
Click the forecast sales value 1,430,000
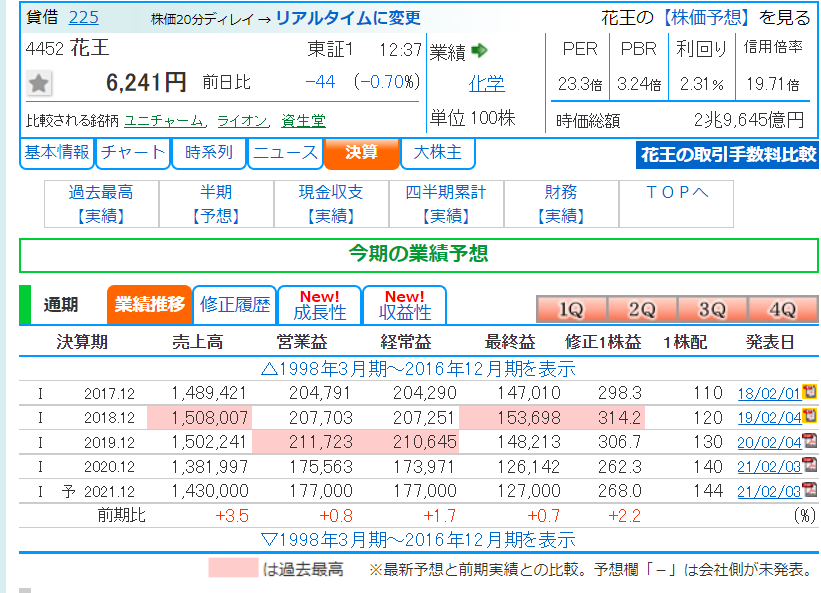click(x=210, y=491)
